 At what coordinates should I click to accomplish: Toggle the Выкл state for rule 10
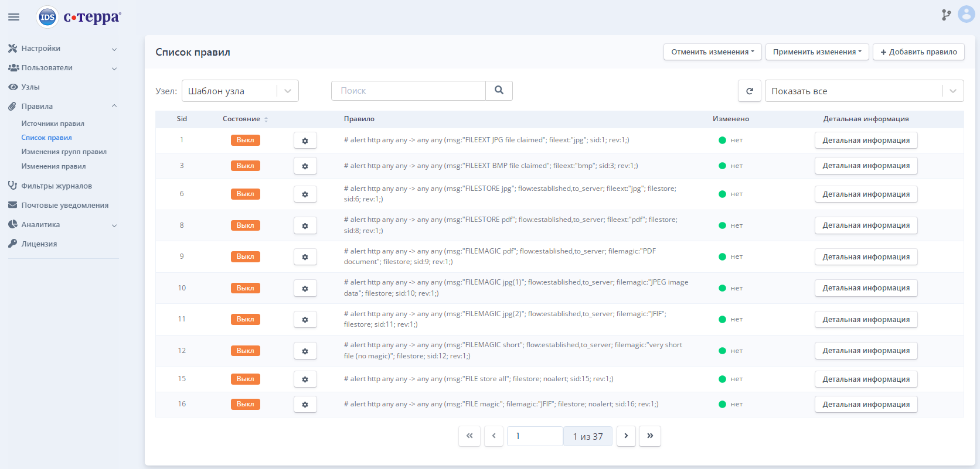pos(245,288)
